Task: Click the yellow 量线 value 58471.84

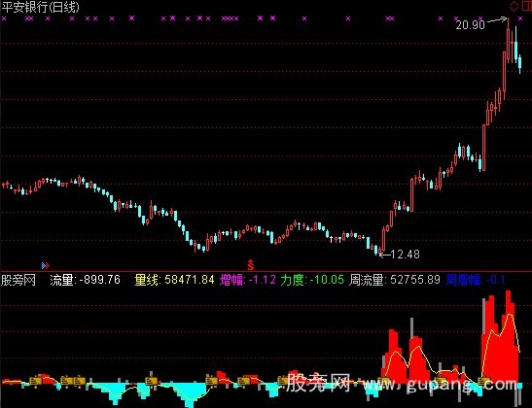Action: (x=190, y=280)
